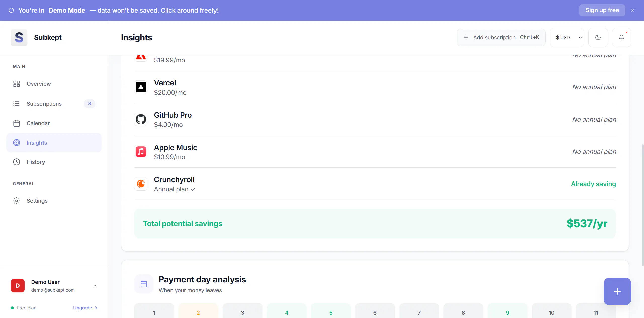Image resolution: width=644 pixels, height=318 pixels.
Task: Click Sign up free button
Action: (x=602, y=10)
